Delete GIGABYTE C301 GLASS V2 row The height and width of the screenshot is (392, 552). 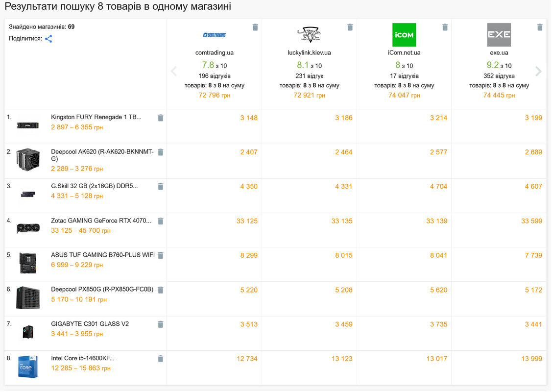(x=161, y=324)
